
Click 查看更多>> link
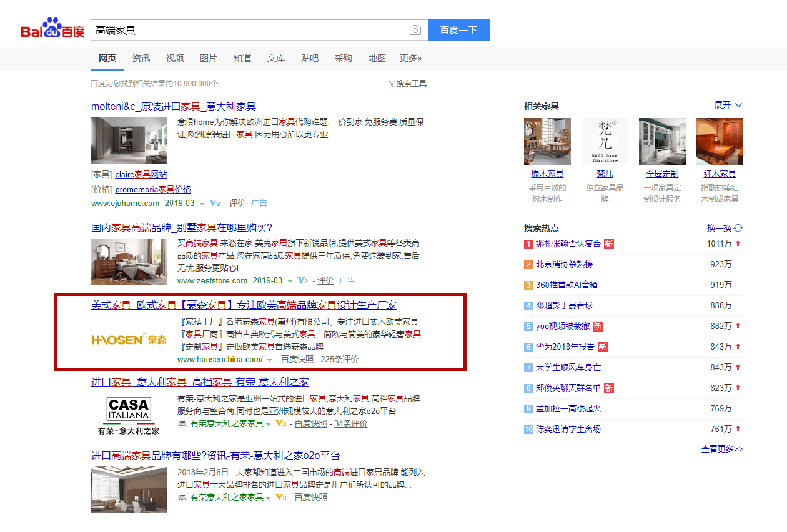click(x=722, y=449)
